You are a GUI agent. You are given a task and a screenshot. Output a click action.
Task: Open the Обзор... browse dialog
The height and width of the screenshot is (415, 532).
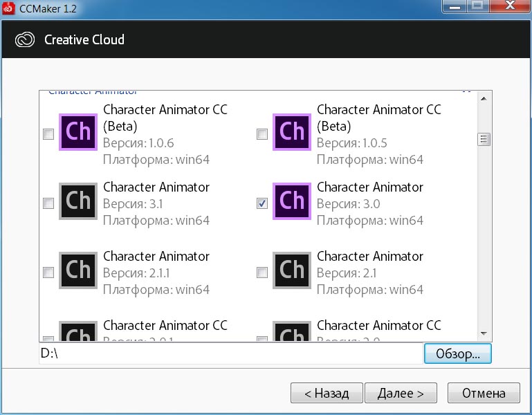[458, 353]
